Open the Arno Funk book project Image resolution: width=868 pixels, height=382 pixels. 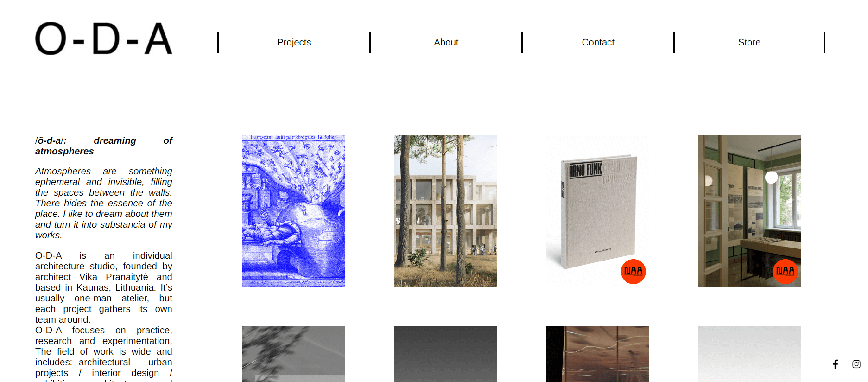[x=597, y=211]
